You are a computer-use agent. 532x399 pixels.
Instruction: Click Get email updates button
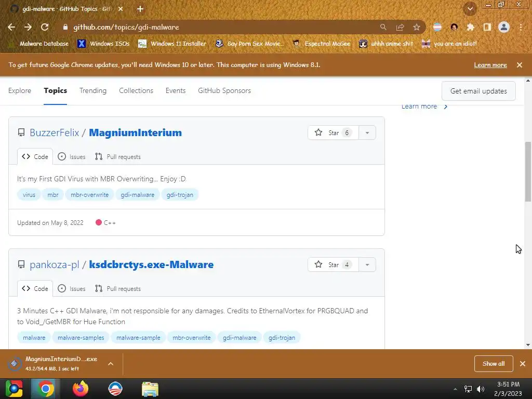coord(478,91)
